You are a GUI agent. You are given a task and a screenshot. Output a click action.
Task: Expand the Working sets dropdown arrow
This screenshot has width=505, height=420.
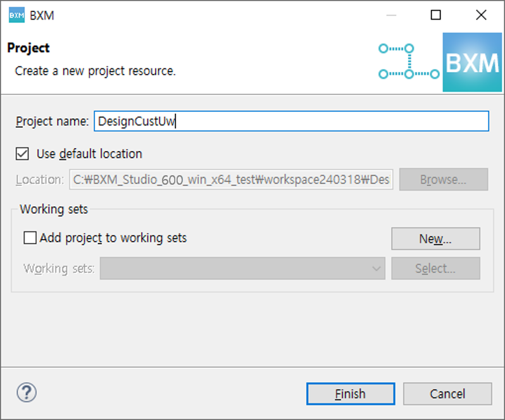click(x=377, y=268)
